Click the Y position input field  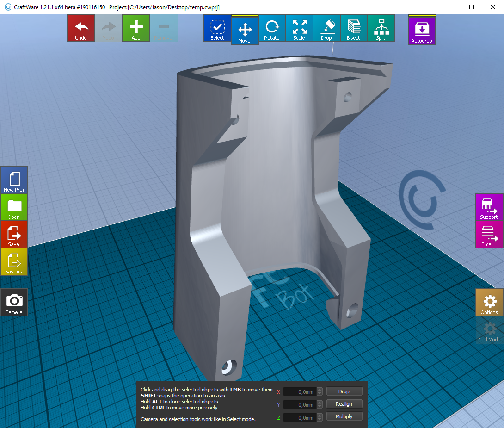click(x=300, y=404)
